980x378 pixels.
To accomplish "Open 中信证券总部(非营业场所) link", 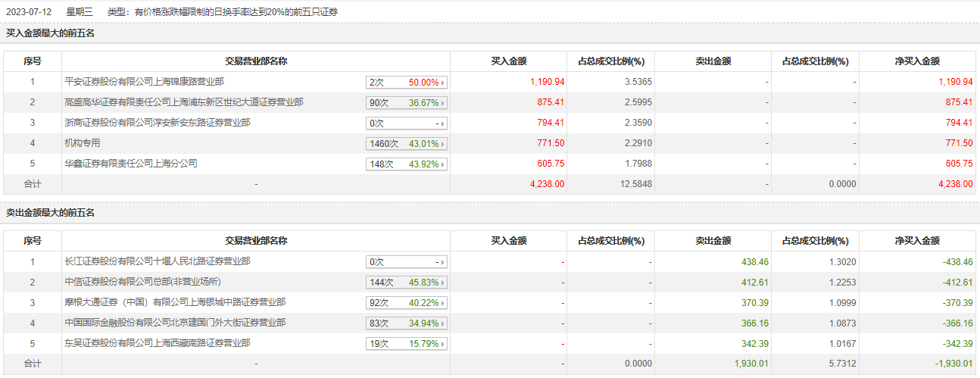I will click(143, 282).
